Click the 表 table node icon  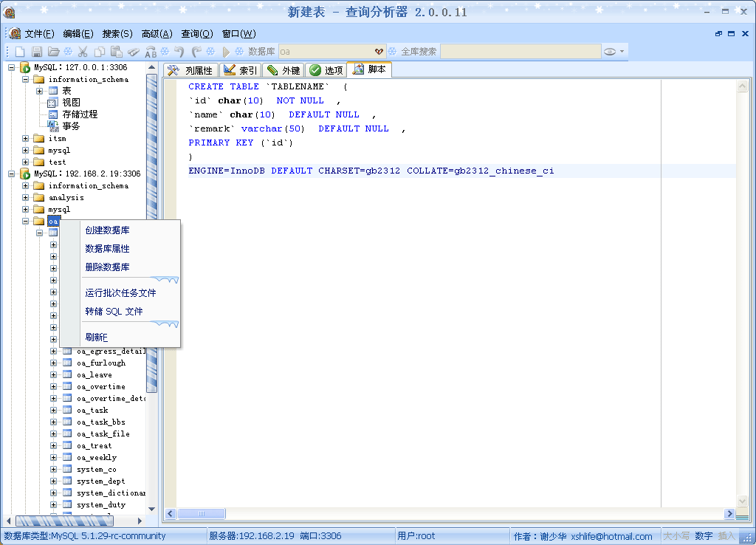point(53,91)
